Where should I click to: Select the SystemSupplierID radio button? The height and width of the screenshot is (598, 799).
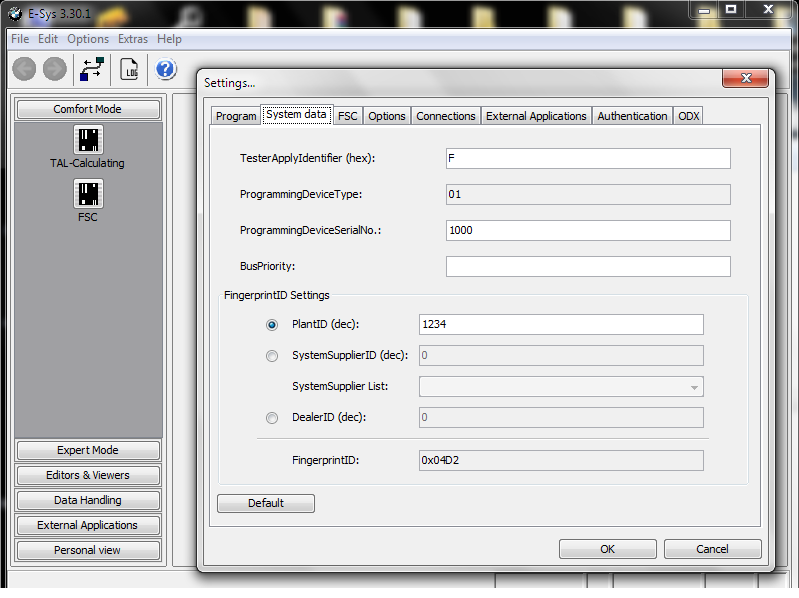click(272, 356)
